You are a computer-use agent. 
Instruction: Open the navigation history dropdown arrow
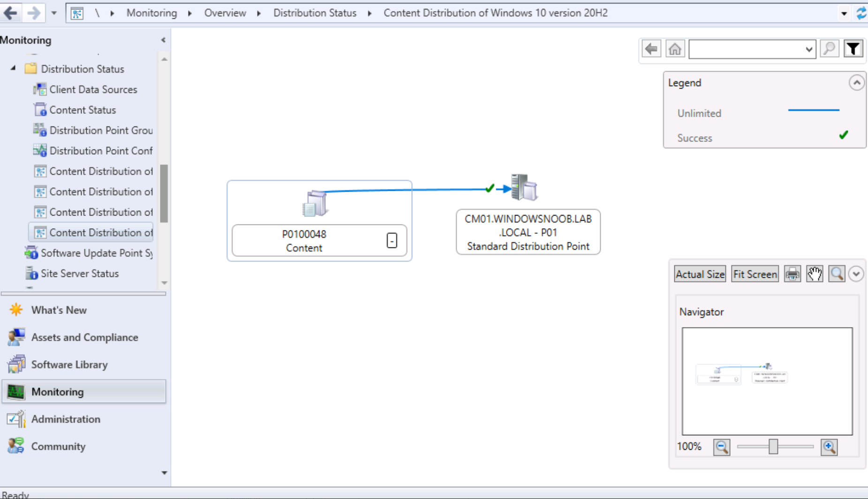(54, 13)
